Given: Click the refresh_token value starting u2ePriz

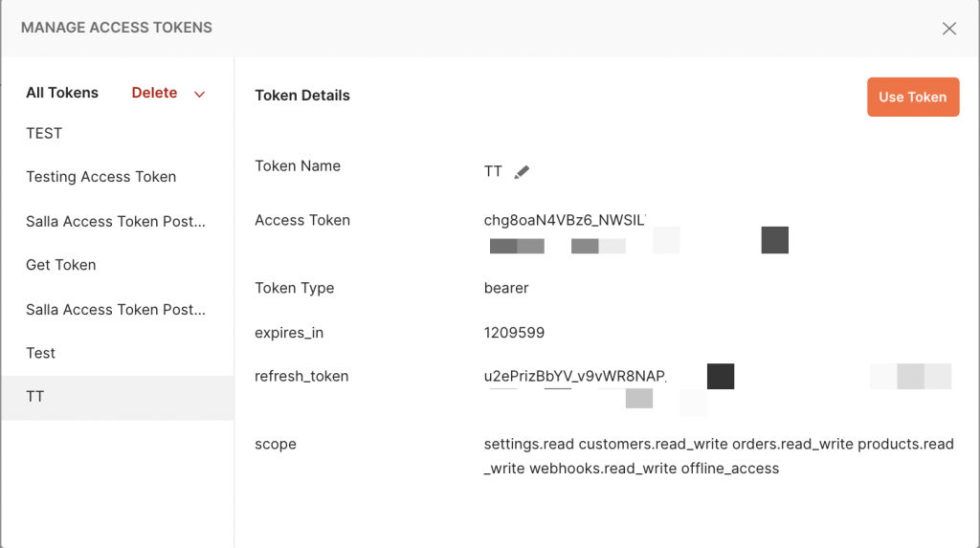Looking at the screenshot, I should (x=575, y=376).
